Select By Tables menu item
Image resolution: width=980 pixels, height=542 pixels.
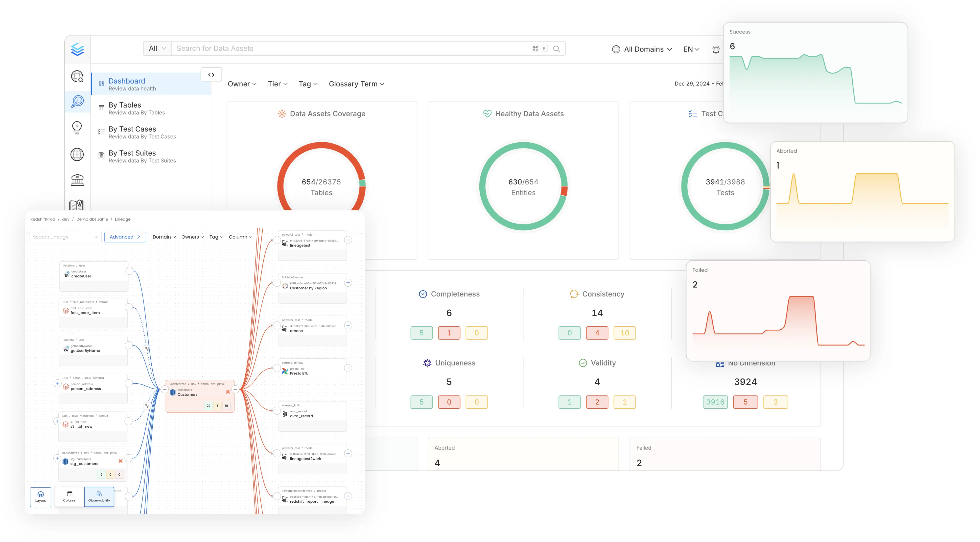click(x=125, y=108)
